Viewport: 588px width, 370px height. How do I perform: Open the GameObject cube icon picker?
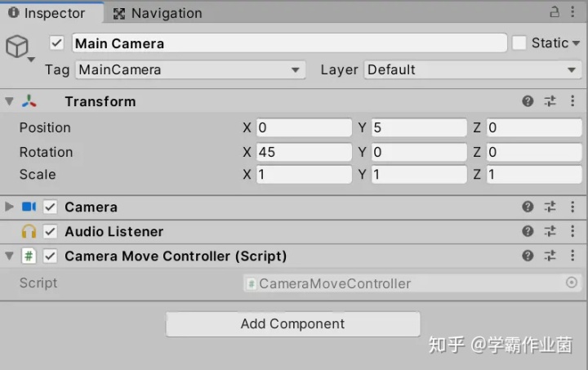tap(17, 47)
